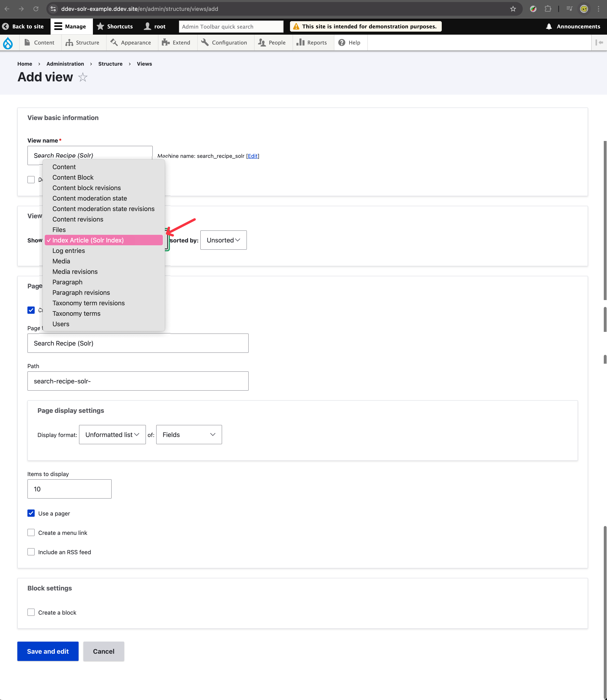Click the Drupal drop logo icon
Screen dimensions: 607x700
pos(8,43)
